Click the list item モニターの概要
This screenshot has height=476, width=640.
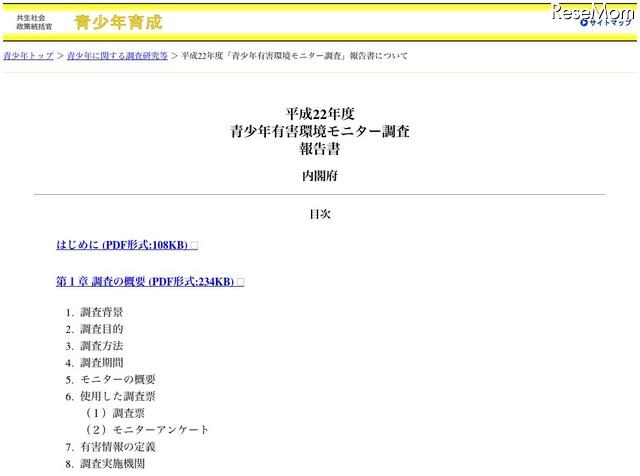point(118,379)
